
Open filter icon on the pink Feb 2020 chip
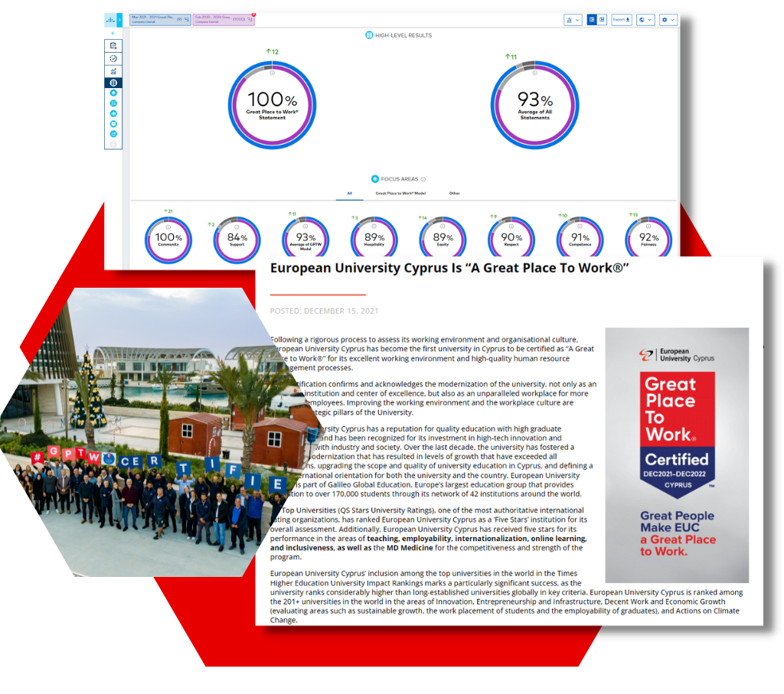[x=250, y=19]
